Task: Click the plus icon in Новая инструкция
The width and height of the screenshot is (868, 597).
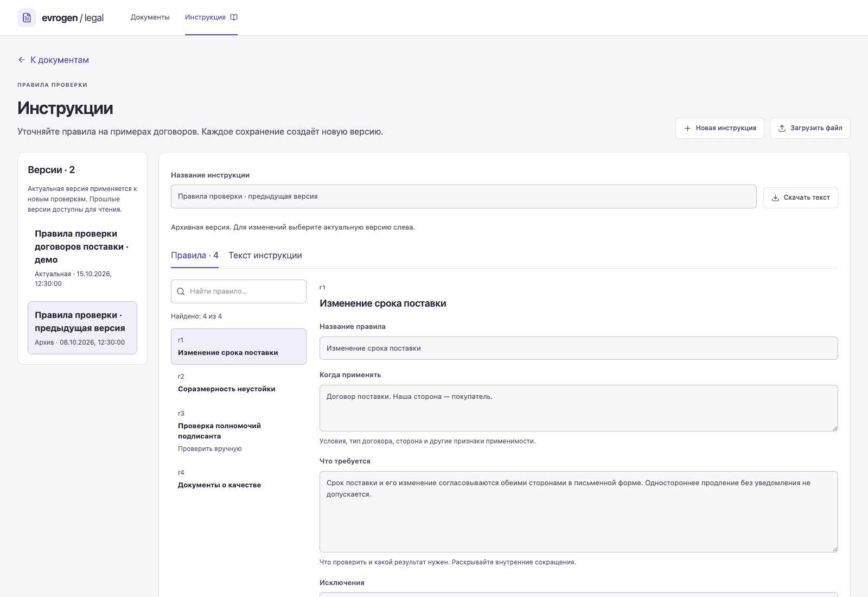Action: coord(687,128)
